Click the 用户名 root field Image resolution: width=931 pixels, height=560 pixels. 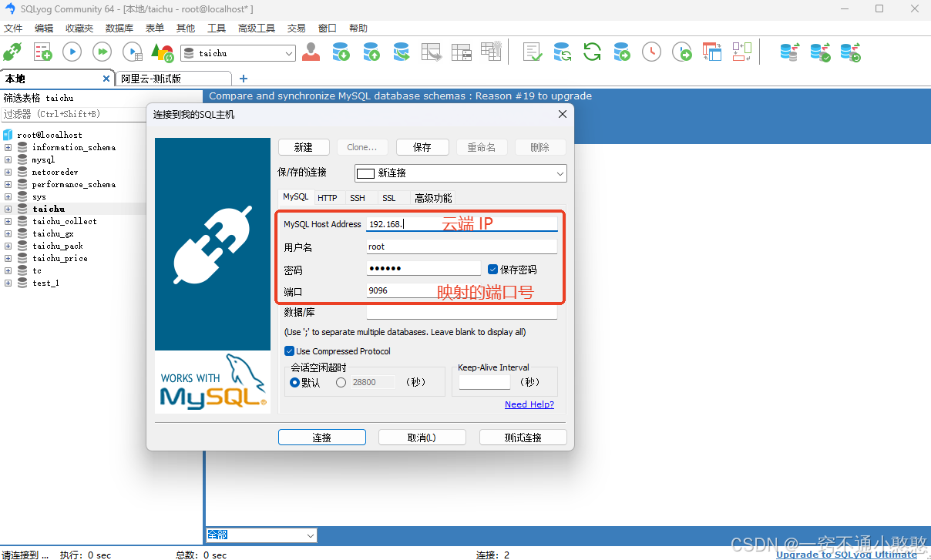(462, 246)
